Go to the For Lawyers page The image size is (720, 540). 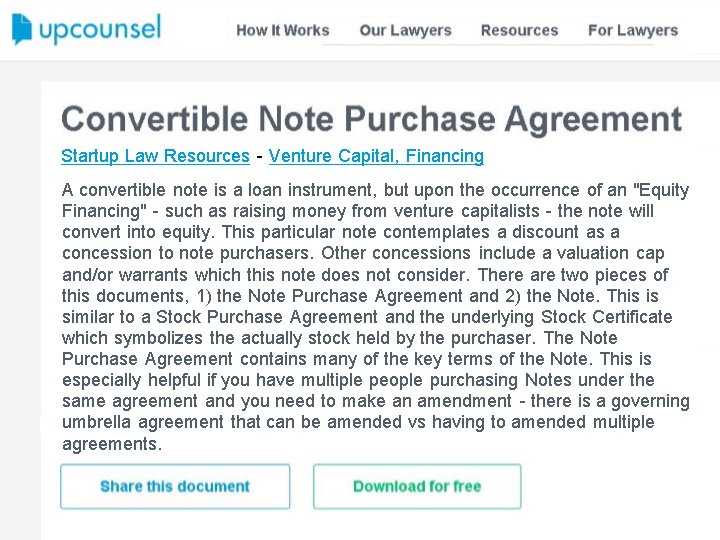pyautogui.click(x=632, y=30)
